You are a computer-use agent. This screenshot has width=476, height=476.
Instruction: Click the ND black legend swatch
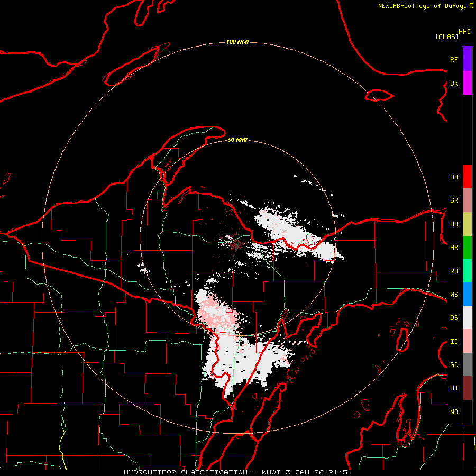click(467, 411)
